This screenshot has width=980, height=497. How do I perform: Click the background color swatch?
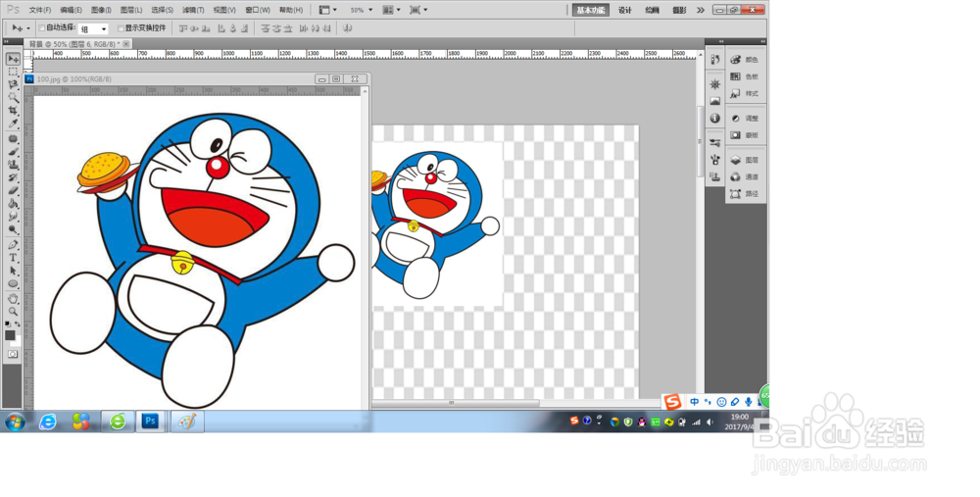17,342
